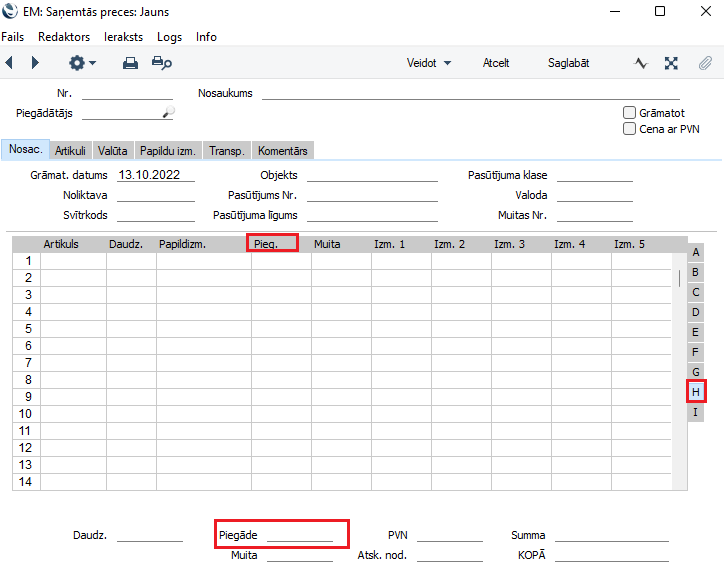The image size is (724, 567).
Task: Go to the previous record arrow
Action: pyautogui.click(x=9, y=63)
